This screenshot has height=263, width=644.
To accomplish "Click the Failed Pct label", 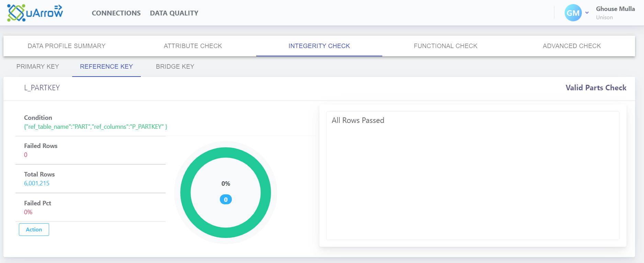I will 37,203.
